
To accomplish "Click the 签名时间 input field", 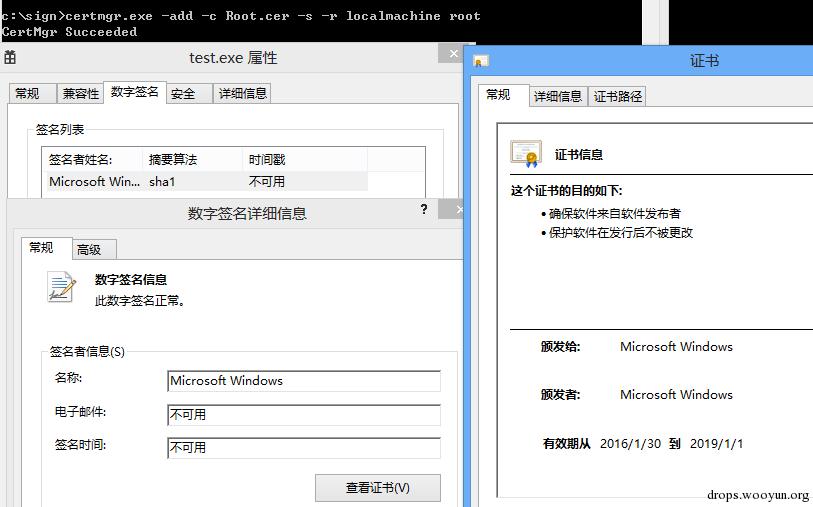I will [304, 448].
